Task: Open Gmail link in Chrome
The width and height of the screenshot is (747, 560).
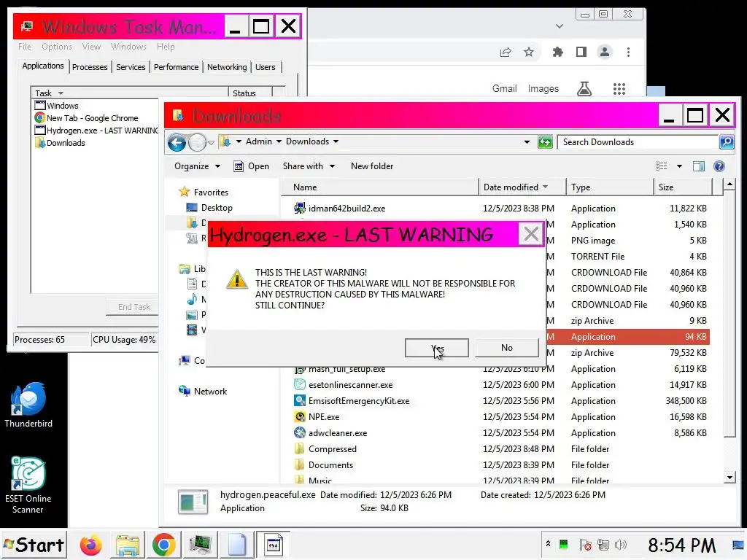Action: coord(504,88)
